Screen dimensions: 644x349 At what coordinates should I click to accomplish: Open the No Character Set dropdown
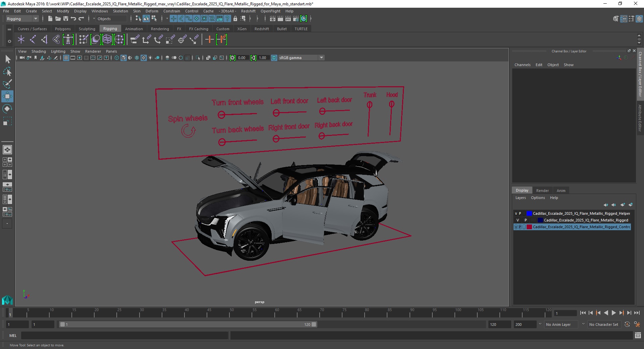(605, 325)
